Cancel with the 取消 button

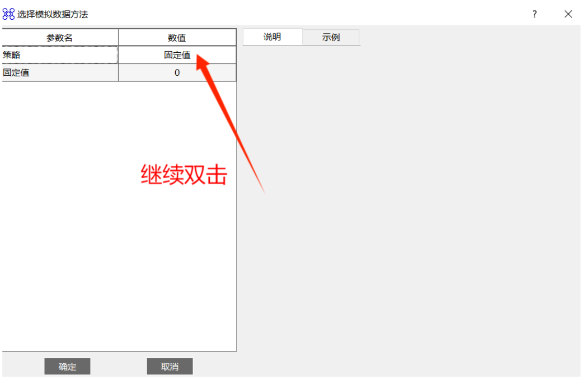point(169,366)
